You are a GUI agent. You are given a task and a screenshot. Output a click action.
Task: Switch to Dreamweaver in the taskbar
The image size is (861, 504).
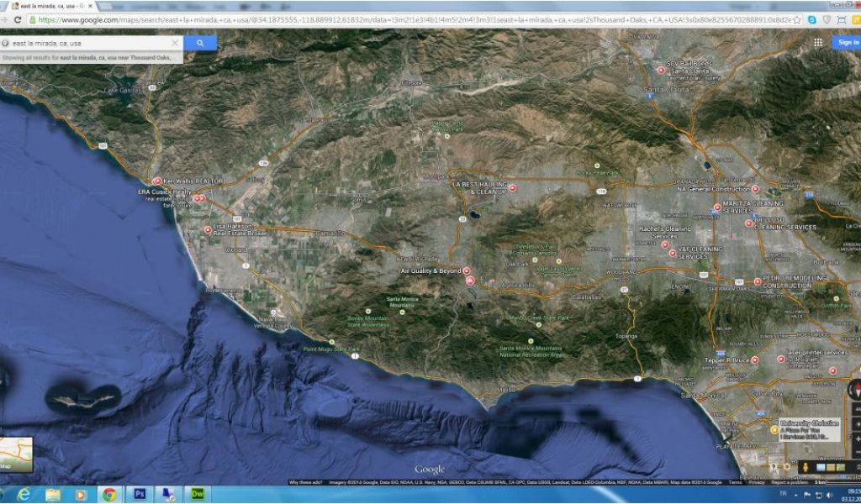(197, 494)
